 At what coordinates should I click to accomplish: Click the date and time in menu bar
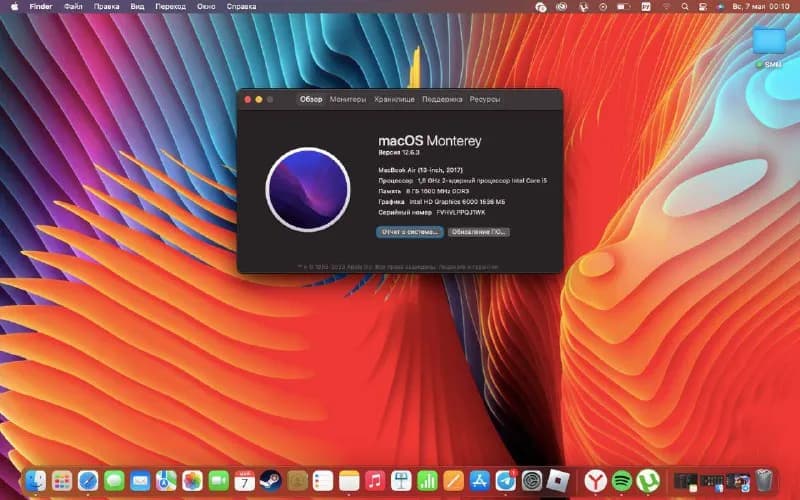[761, 7]
